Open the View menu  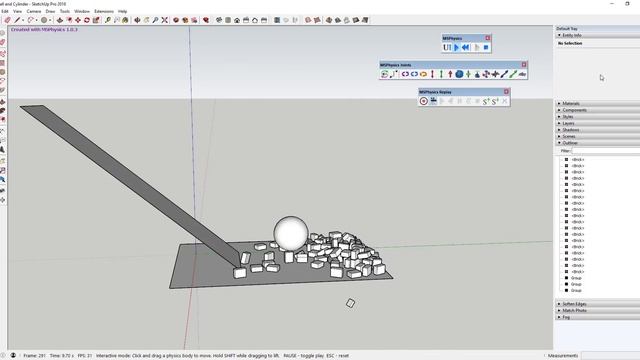coord(18,11)
